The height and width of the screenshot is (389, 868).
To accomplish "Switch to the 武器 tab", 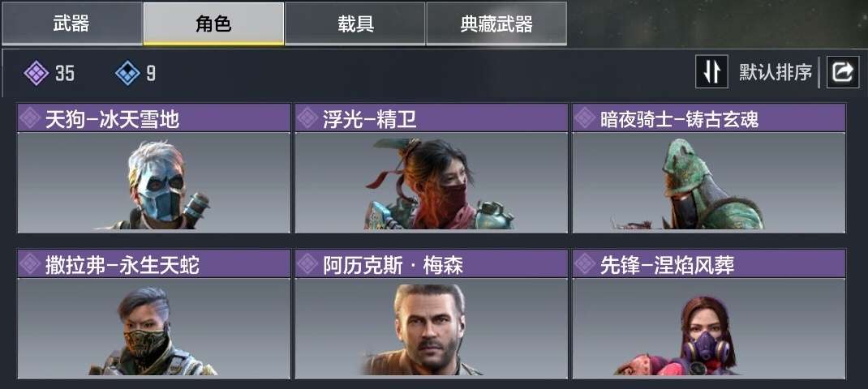I will click(71, 24).
